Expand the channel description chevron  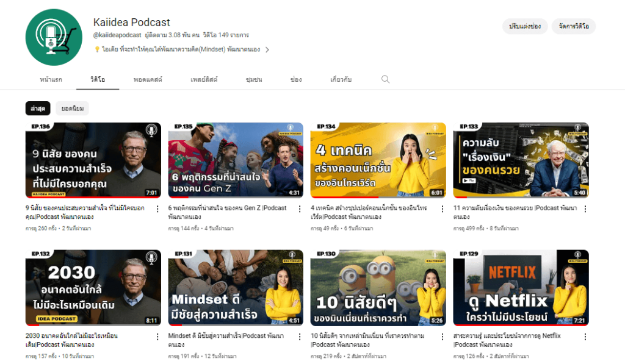[x=267, y=50]
